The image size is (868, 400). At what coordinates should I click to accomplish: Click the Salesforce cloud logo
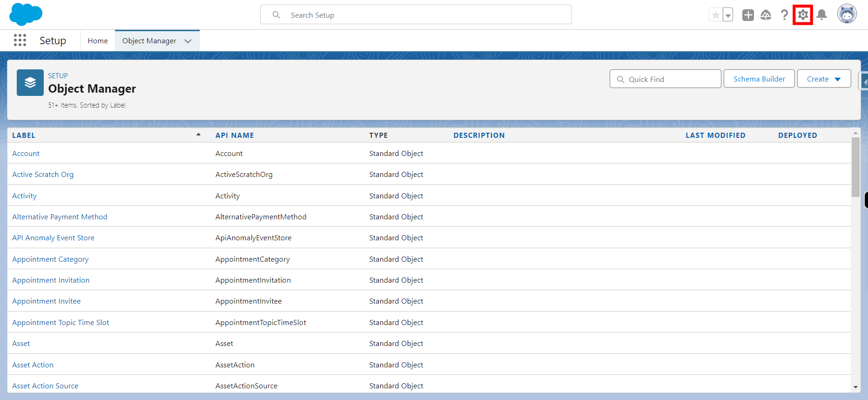(26, 14)
